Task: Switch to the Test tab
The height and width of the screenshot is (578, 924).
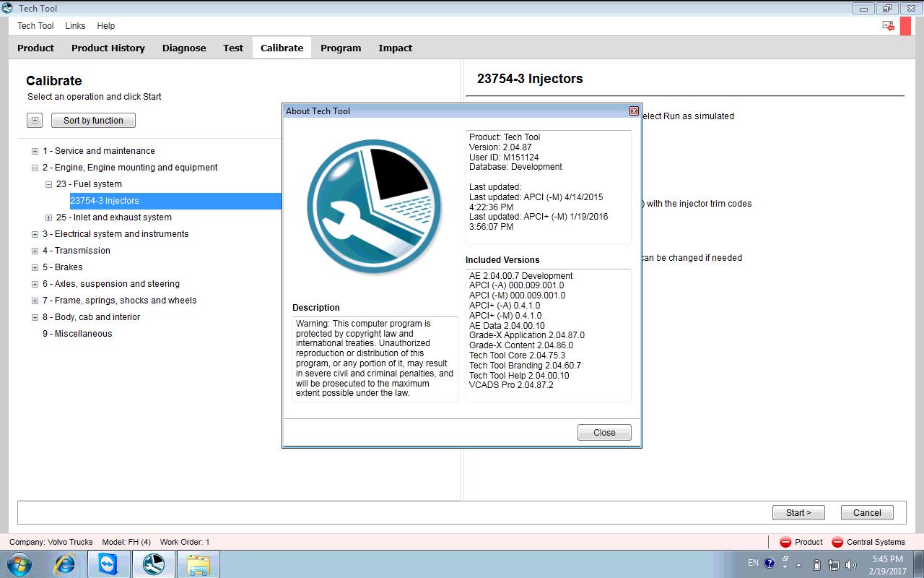Action: (233, 48)
